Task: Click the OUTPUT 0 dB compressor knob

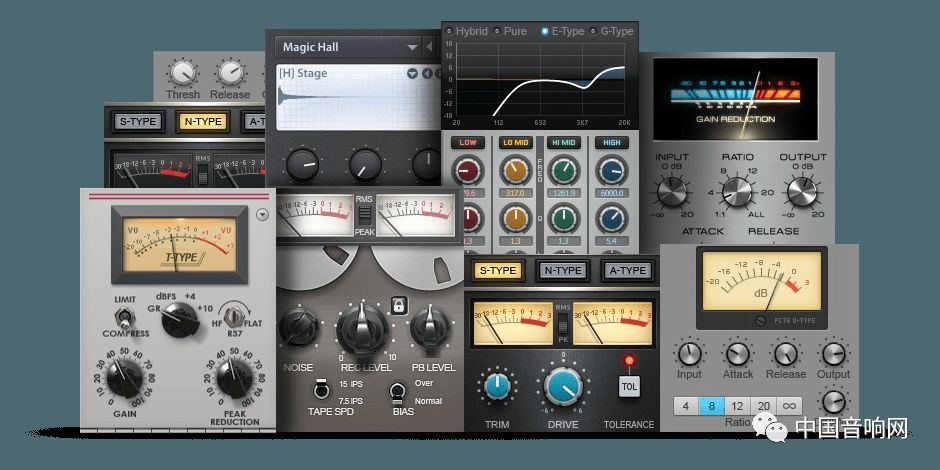Action: [802, 192]
